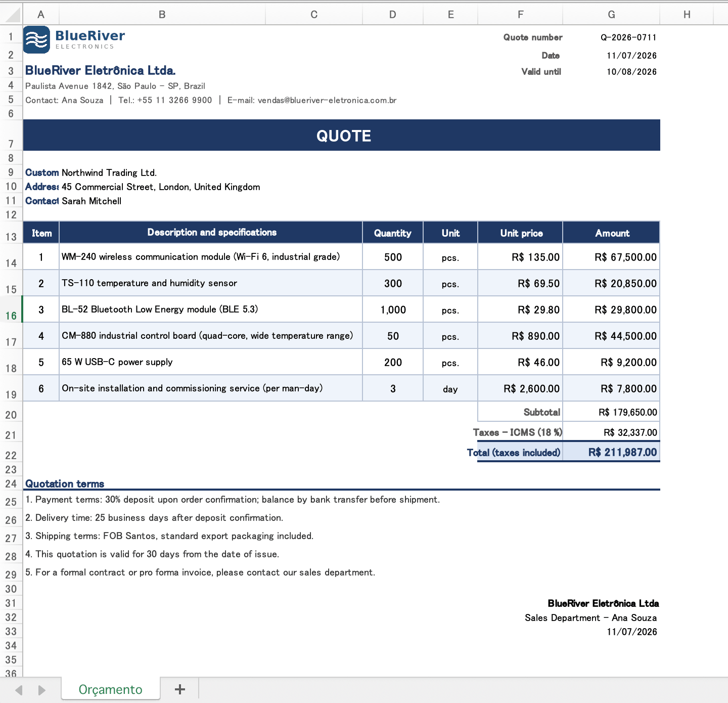728x703 pixels.
Task: Open the Orçamento sheet tab
Action: click(x=111, y=689)
